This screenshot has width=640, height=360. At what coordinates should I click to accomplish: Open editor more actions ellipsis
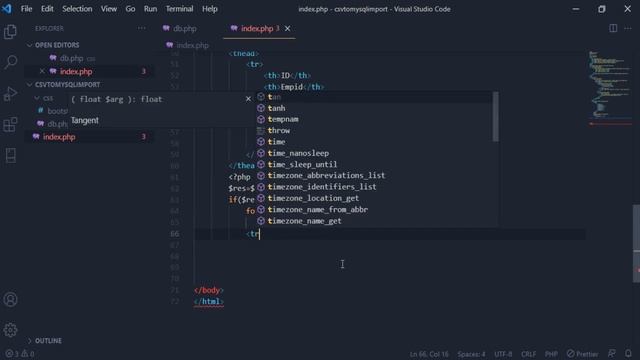click(x=628, y=28)
